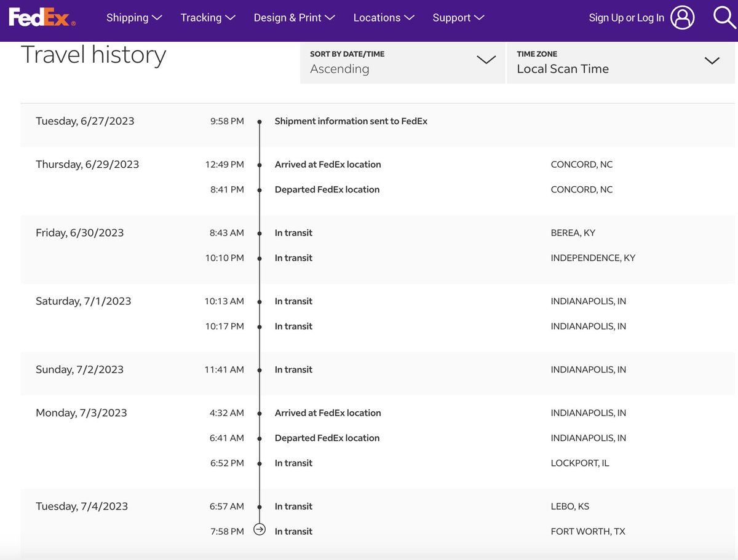The image size is (738, 560).
Task: Select the Friday, 6/30/2023 date
Action: (80, 232)
